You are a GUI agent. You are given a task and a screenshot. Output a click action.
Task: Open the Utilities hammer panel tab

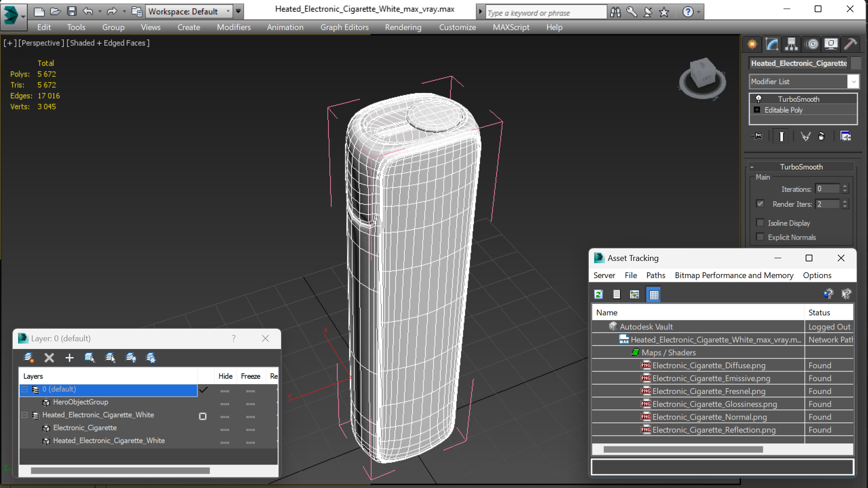[850, 44]
